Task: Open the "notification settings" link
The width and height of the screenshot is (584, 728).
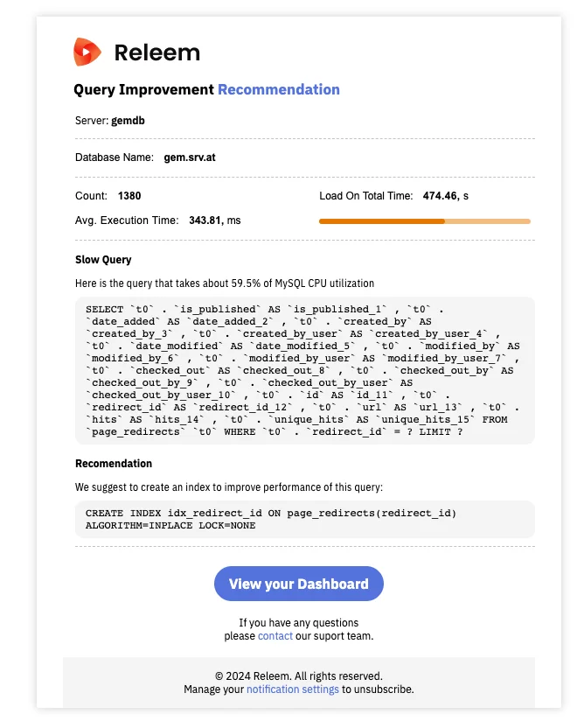Action: tap(292, 689)
